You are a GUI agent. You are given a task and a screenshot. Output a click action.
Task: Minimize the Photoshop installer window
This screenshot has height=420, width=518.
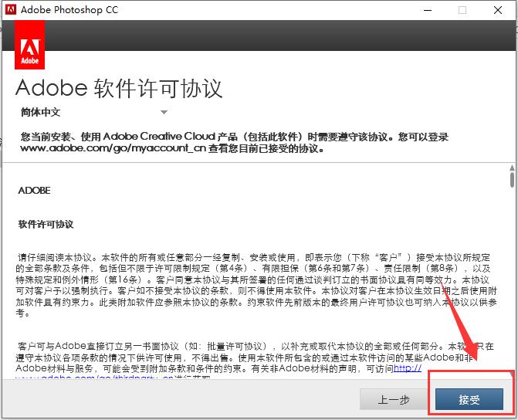click(x=428, y=10)
